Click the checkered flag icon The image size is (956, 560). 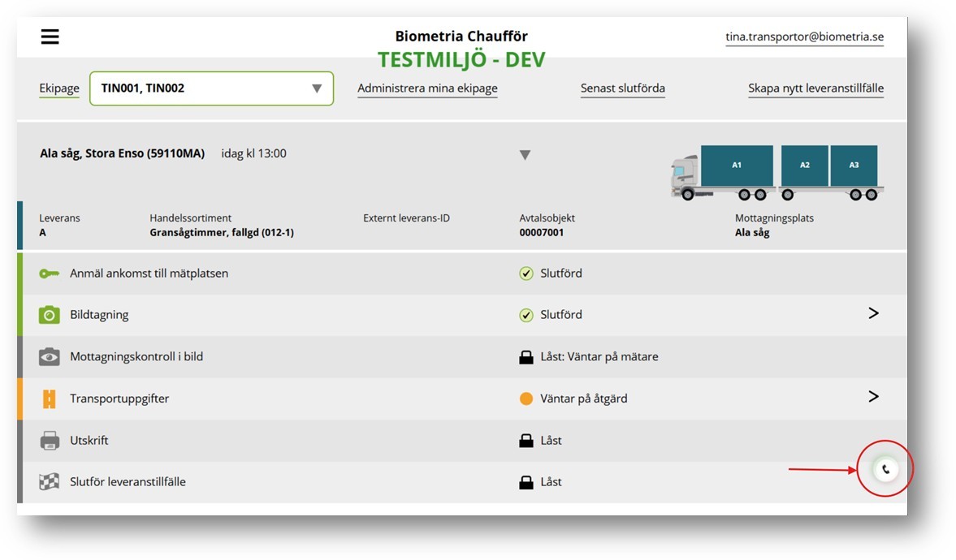(50, 482)
